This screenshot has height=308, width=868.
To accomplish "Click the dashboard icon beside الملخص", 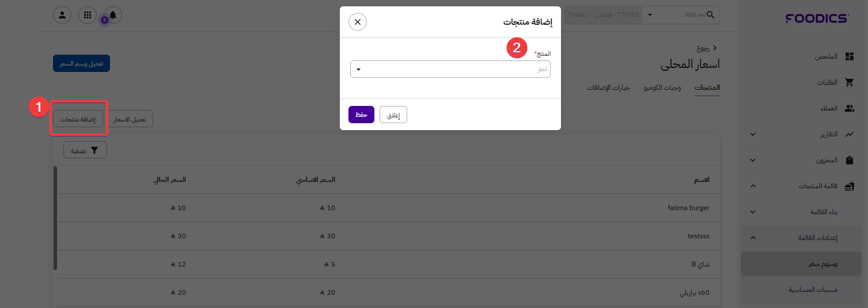I will click(x=849, y=56).
